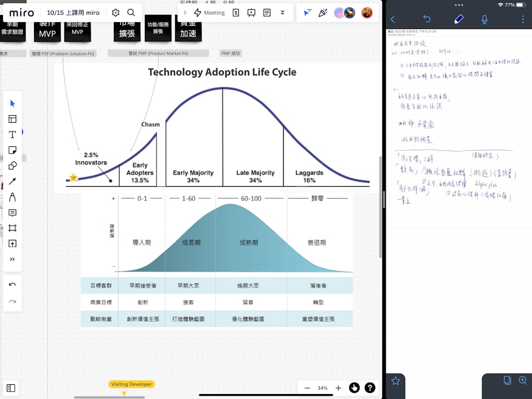The width and height of the screenshot is (532, 399).
Task: Select the Text tool
Action: coord(12,134)
